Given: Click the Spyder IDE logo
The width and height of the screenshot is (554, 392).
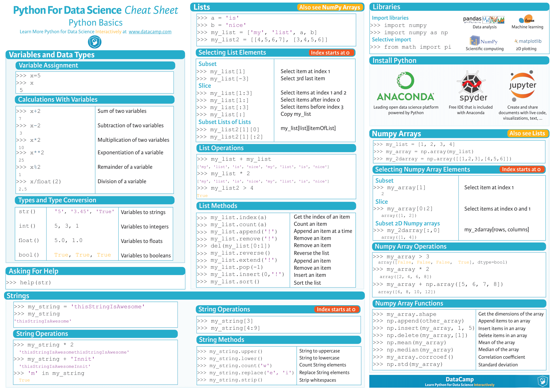Looking at the screenshot, I should tap(473, 86).
